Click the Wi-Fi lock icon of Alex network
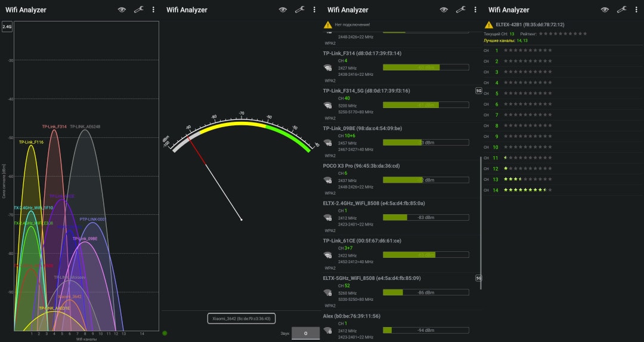 coord(328,329)
